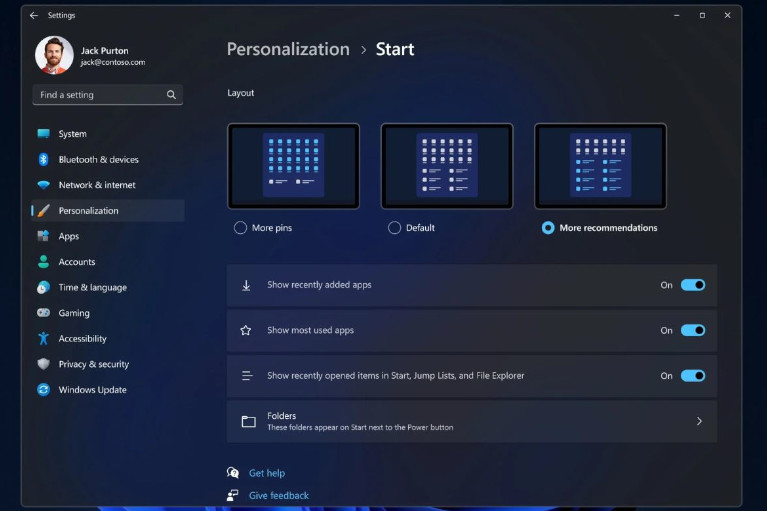Turn off Show recently added apps

point(693,285)
